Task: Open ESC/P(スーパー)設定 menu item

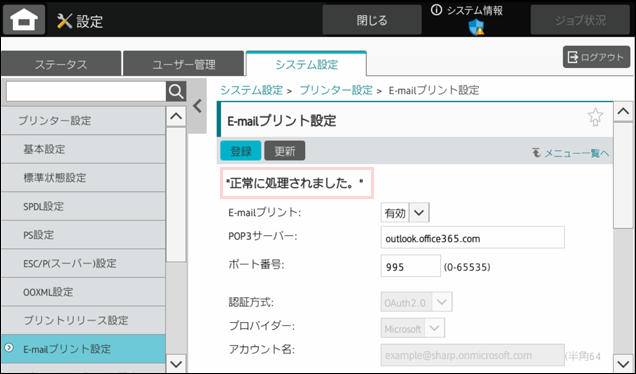Action: 83,263
